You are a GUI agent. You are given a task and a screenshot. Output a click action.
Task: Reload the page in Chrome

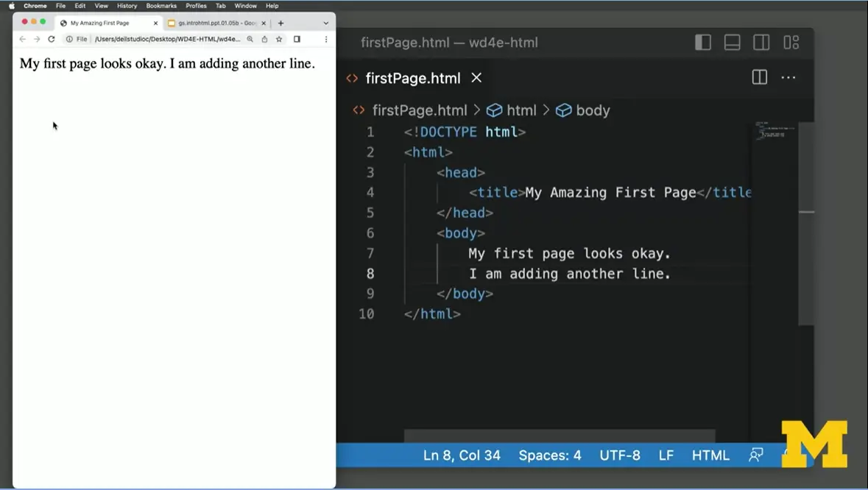click(51, 39)
